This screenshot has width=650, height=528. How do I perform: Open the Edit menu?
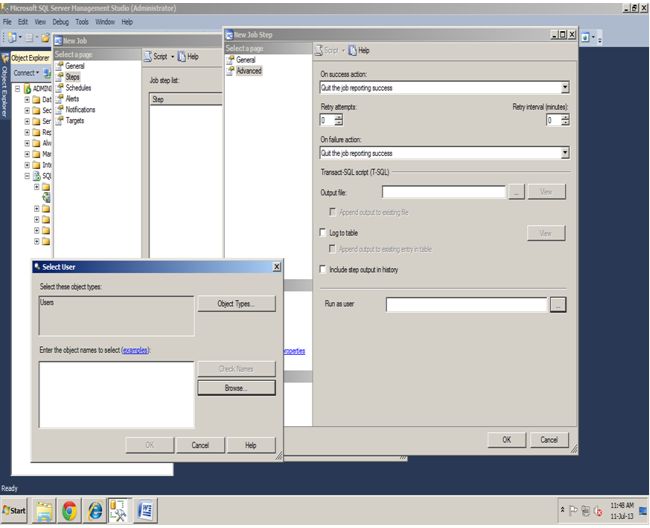[23, 22]
